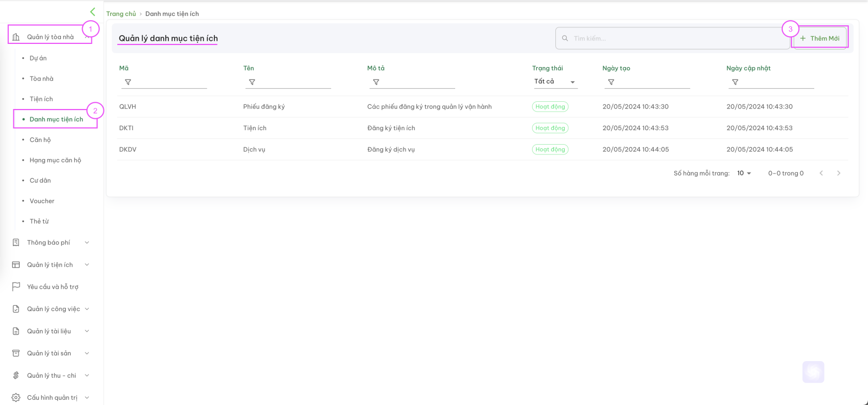
Task: Click Hoạt động status badge in DKDV row
Action: [x=550, y=149]
